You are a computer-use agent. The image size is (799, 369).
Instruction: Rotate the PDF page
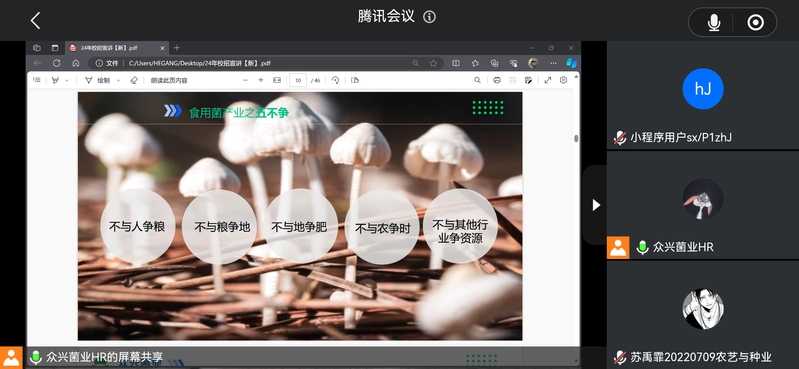335,80
